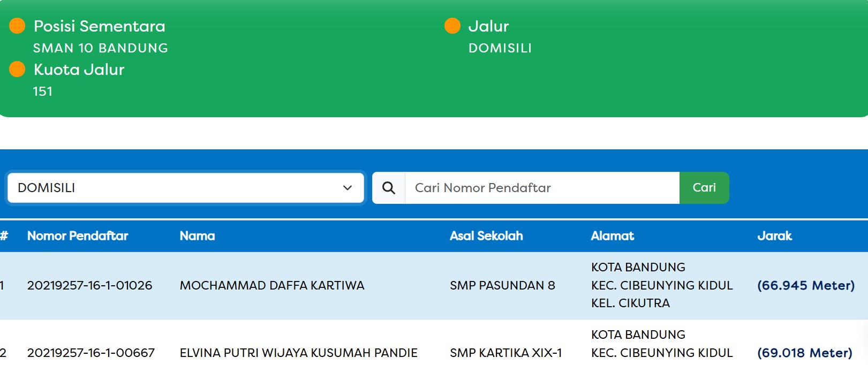Click the Asal Sekolah column header
Viewport: 868px width, 365px height.
(486, 236)
